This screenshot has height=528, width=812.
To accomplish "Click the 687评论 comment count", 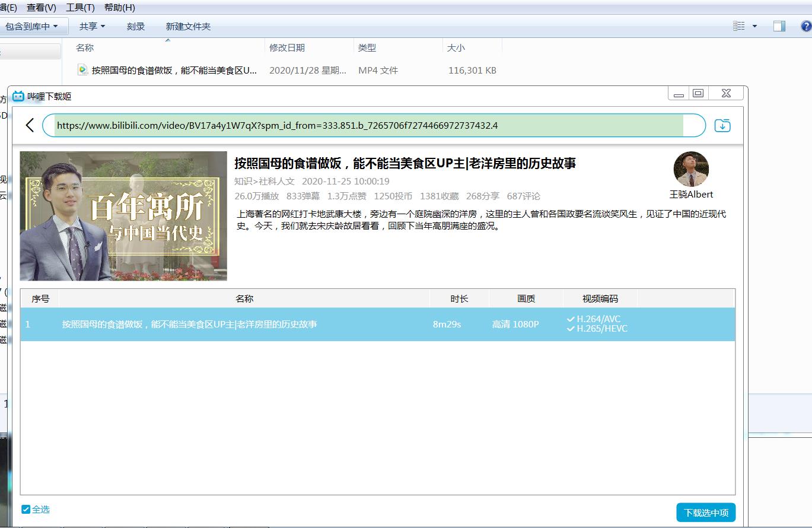I will coord(524,196).
